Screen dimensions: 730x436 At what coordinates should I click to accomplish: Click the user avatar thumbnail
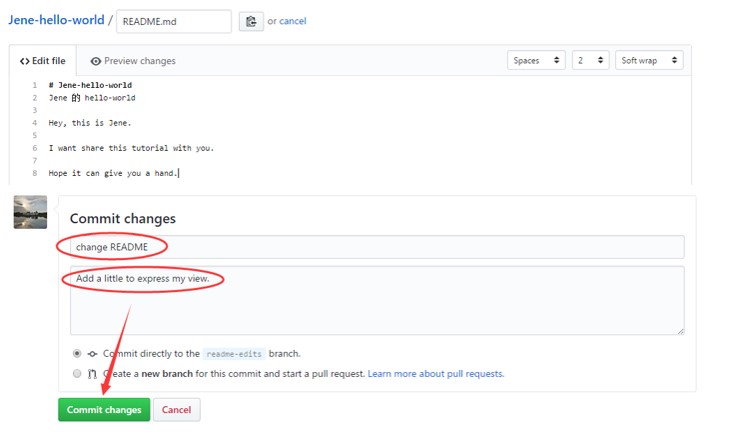pos(30,212)
